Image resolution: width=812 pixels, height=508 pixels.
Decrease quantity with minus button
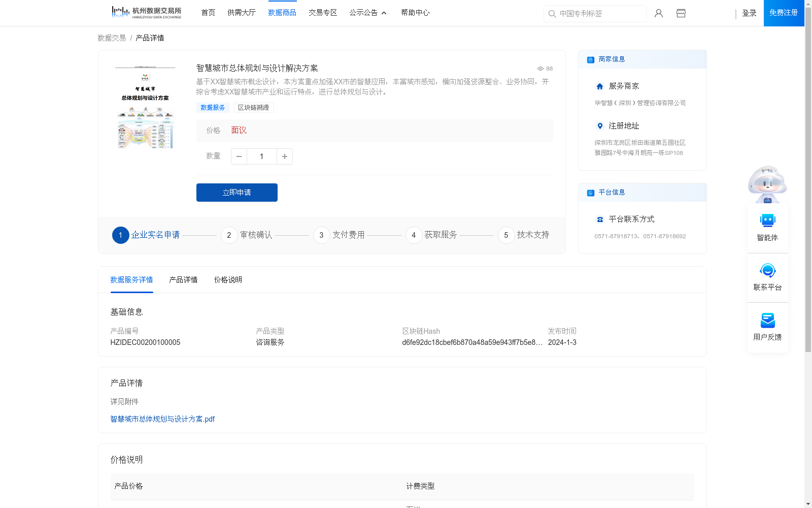tap(239, 156)
